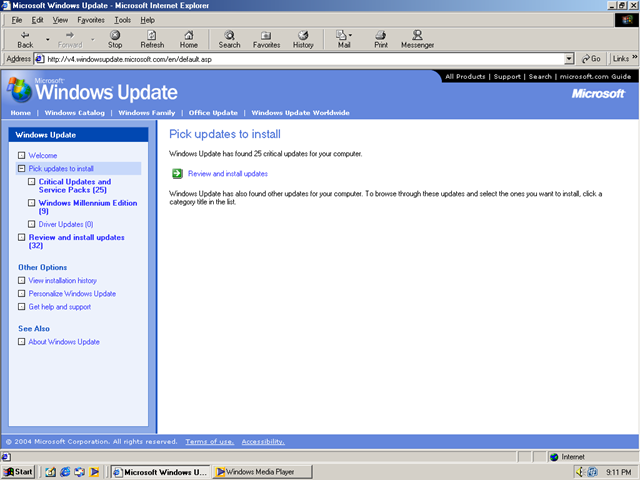Go to Home in site navigation
Viewport: 640px width, 480px height.
(x=20, y=113)
